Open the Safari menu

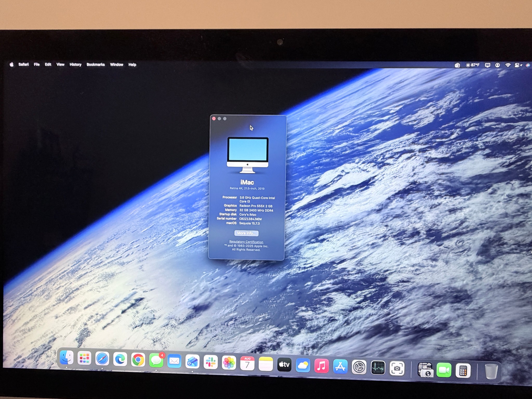23,64
